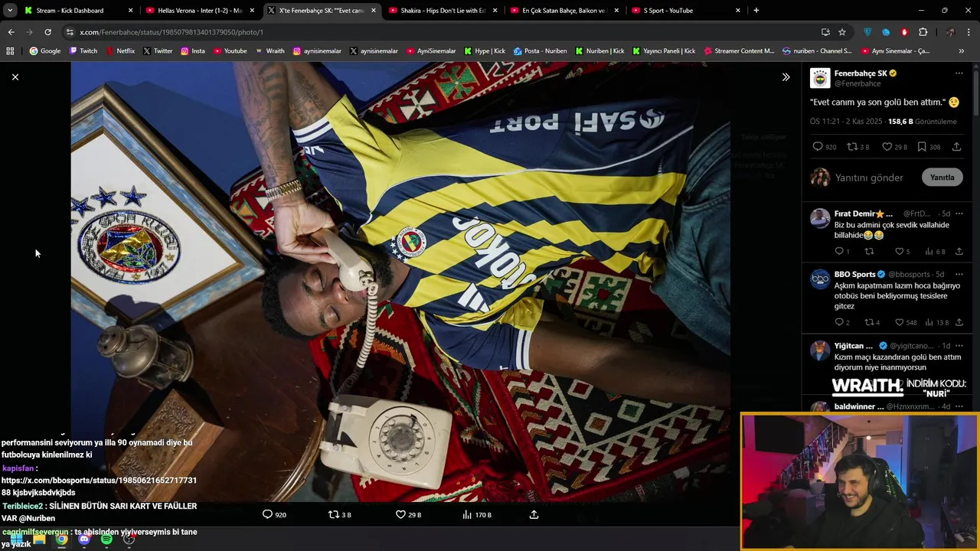Share the tweet from the sidebar share icon
The image size is (980, 551).
click(x=956, y=146)
